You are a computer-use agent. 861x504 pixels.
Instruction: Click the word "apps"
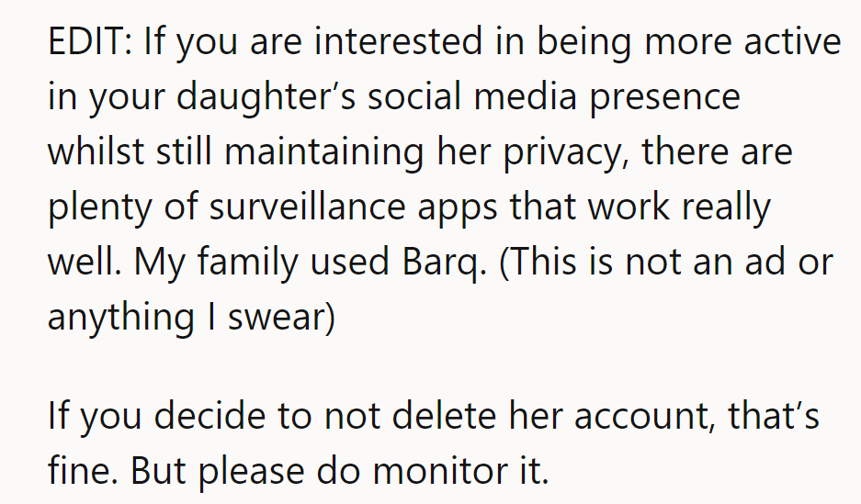[x=458, y=208]
